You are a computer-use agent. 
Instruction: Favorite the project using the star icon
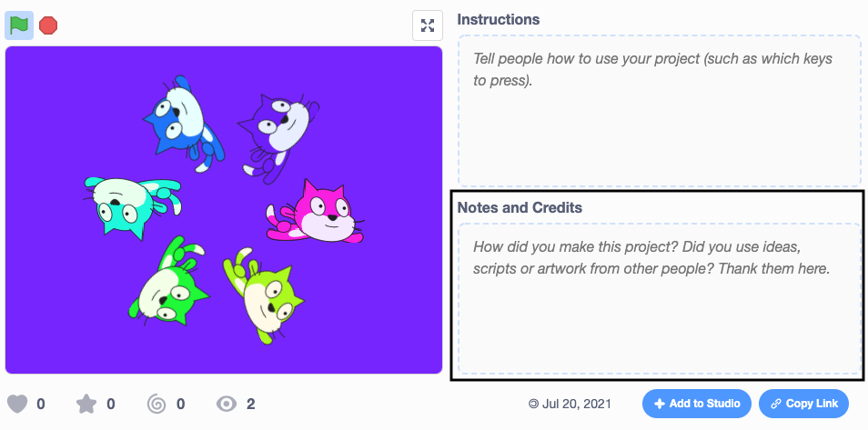point(86,404)
